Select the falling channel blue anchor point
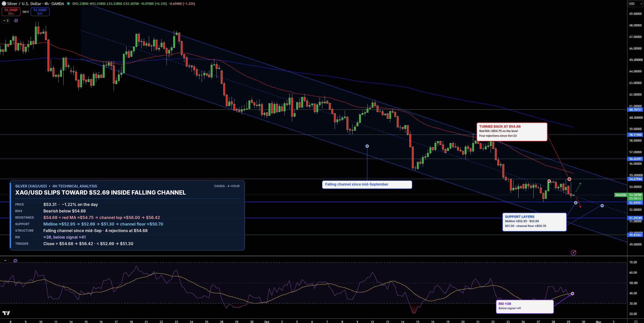This screenshot has height=323, width=644. 367,146
